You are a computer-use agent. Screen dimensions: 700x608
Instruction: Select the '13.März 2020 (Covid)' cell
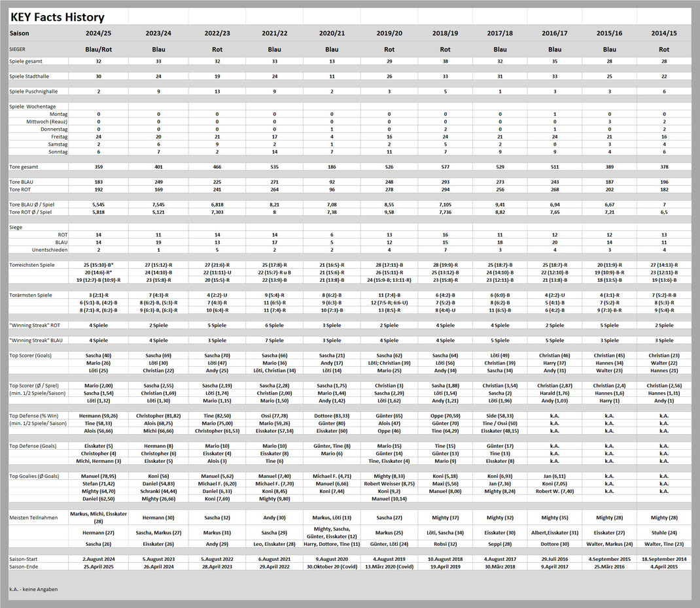point(389,567)
